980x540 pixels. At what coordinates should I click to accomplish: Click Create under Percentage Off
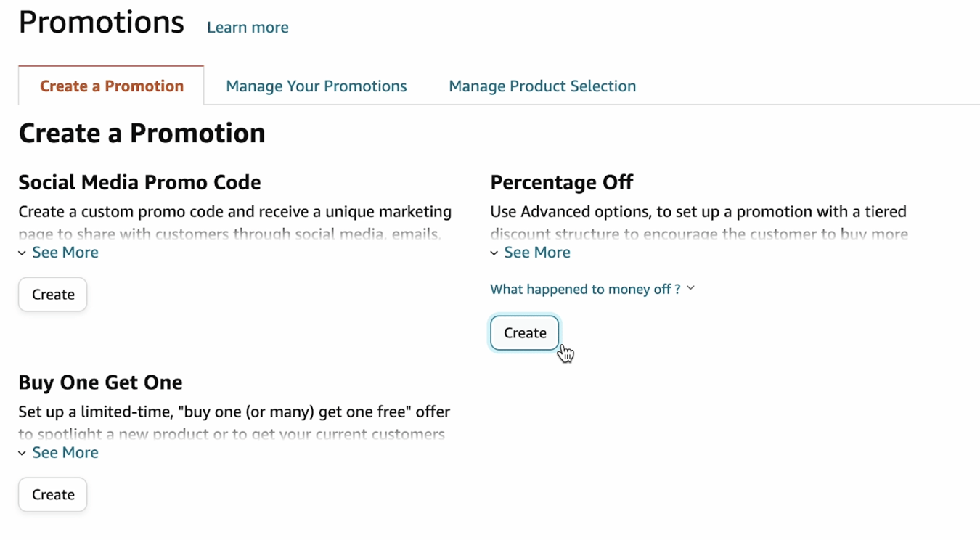tap(524, 332)
